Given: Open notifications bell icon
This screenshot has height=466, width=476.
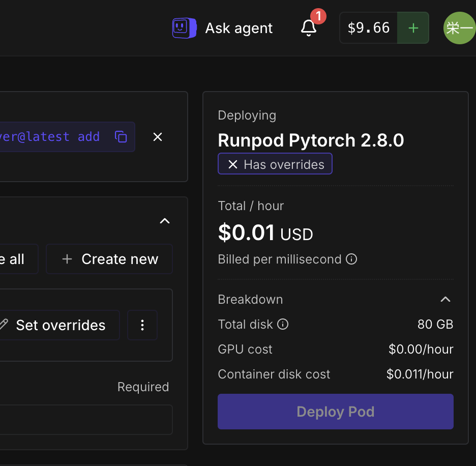Looking at the screenshot, I should 309,28.
